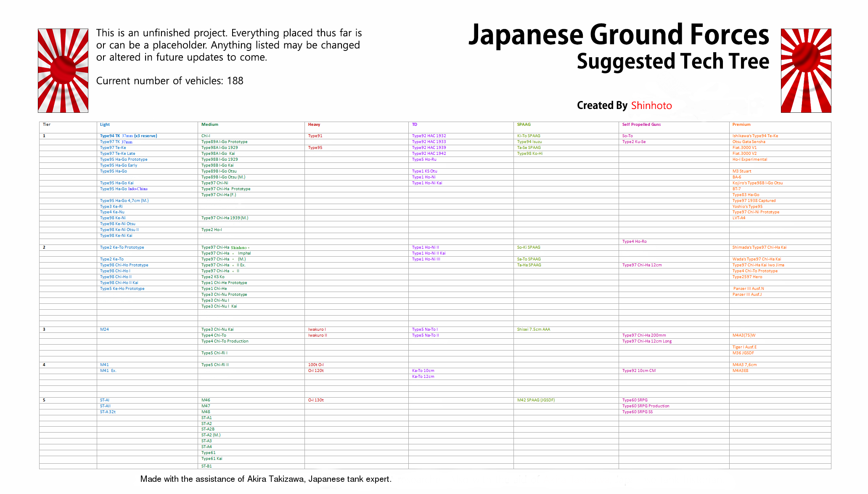Click 'Type2 KS Ko' cell

pos(213,277)
